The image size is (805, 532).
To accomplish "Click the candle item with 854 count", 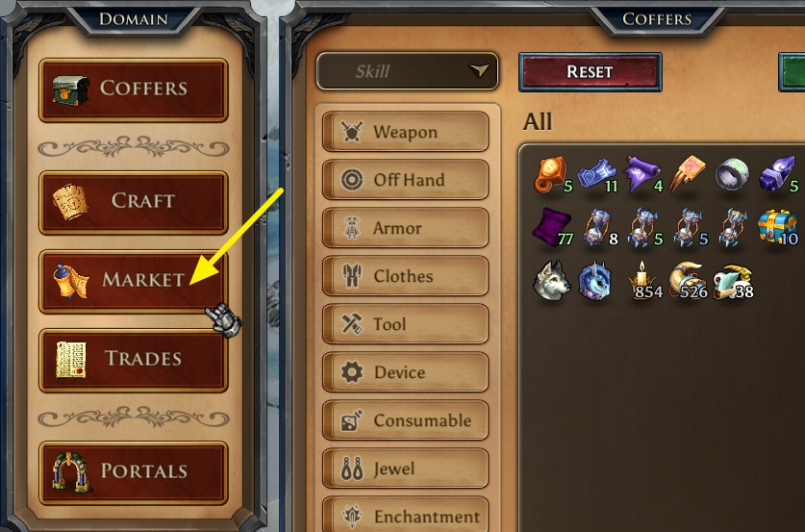I will point(644,280).
